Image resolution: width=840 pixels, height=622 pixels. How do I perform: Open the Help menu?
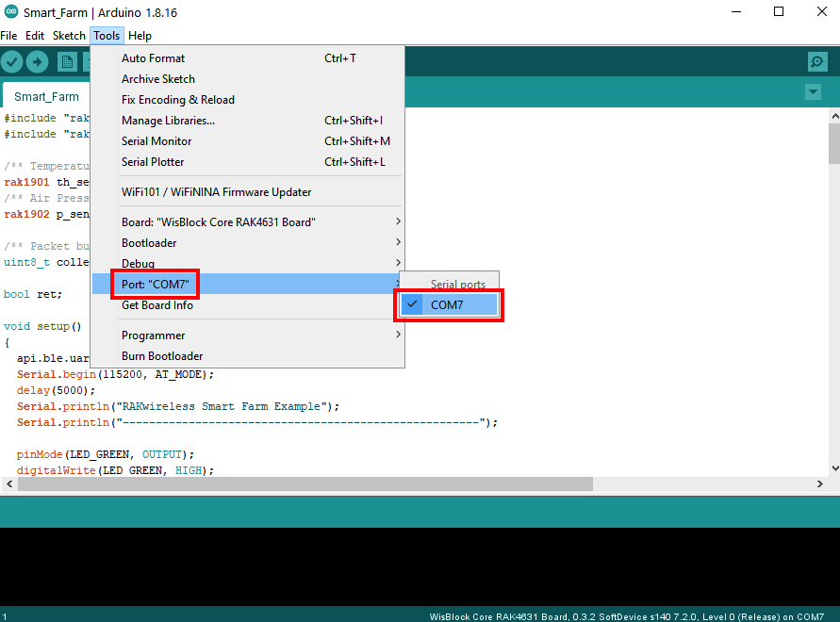pyautogui.click(x=140, y=36)
